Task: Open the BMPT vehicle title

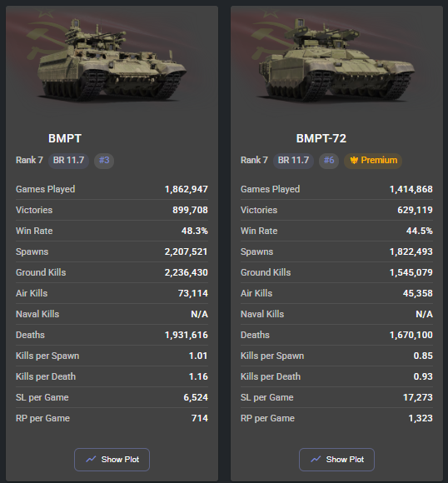Action: coord(65,138)
